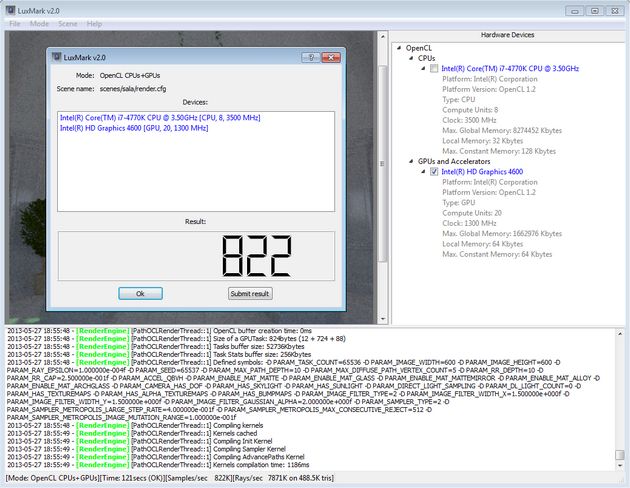Click the render view vertical scrollbar thumb
This screenshot has height=488, width=630.
pos(382,163)
